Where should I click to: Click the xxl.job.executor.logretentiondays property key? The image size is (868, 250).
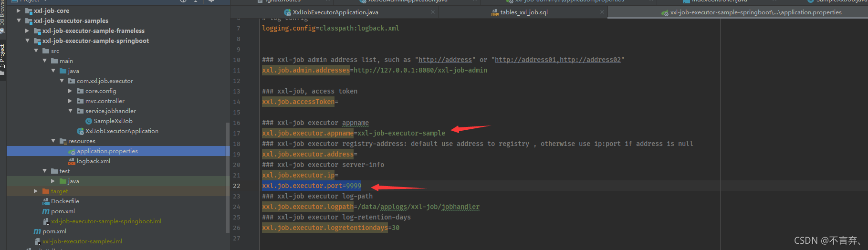pyautogui.click(x=325, y=228)
